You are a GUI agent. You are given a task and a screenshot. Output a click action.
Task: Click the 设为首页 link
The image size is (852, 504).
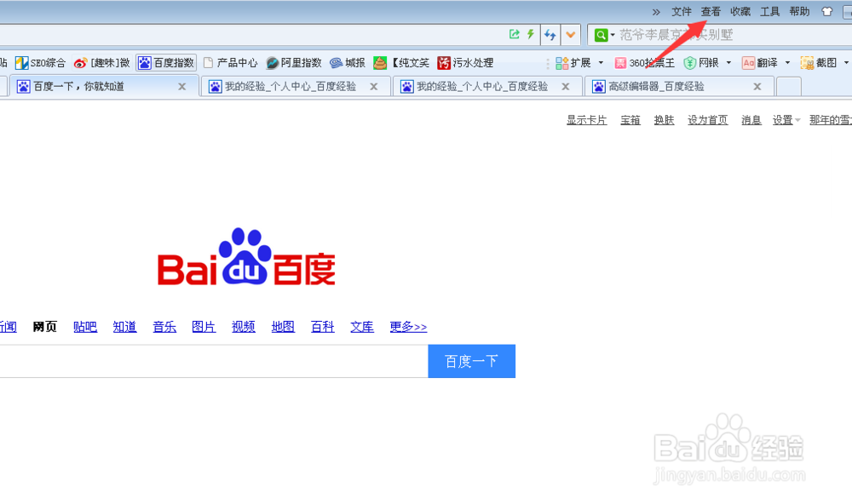point(707,120)
